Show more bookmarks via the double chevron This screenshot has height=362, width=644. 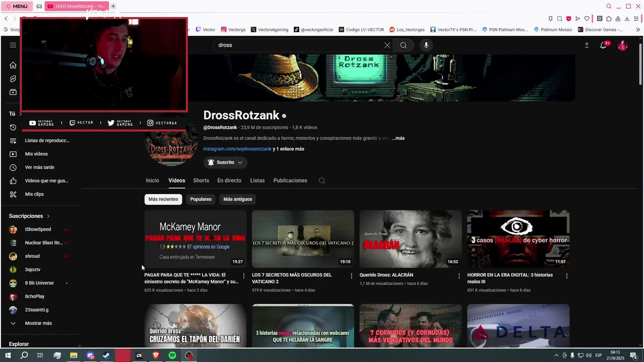click(x=638, y=30)
